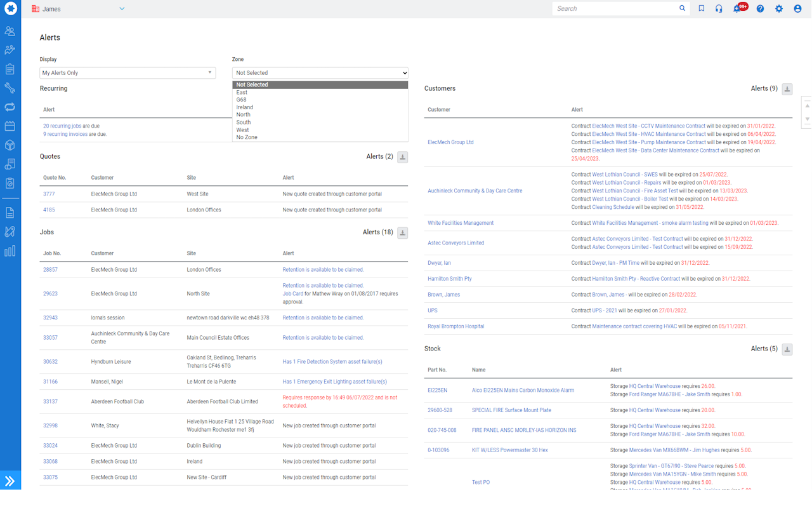This screenshot has width=812, height=508.
Task: Choose the 'No Zone' option
Action: pyautogui.click(x=320, y=137)
